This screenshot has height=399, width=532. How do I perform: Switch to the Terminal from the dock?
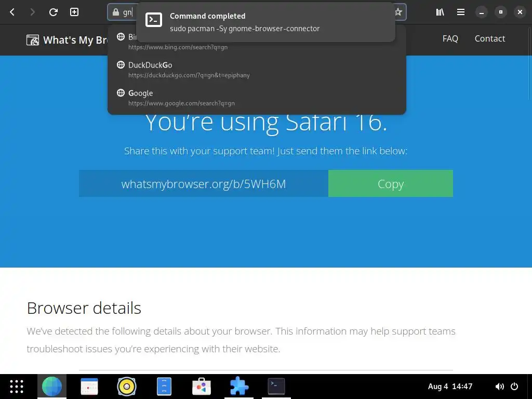point(276,387)
